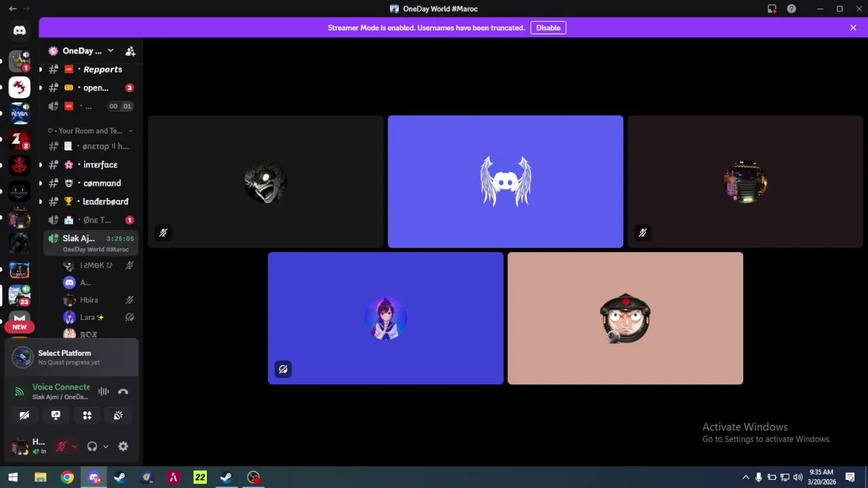The image size is (868, 488).
Task: Open the help question mark icon
Action: coord(791,9)
